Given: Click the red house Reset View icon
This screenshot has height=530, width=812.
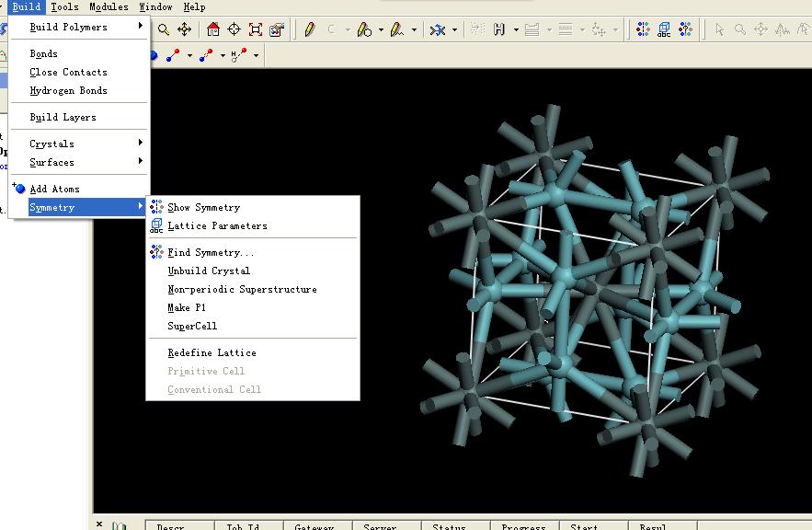Looking at the screenshot, I should (213, 29).
